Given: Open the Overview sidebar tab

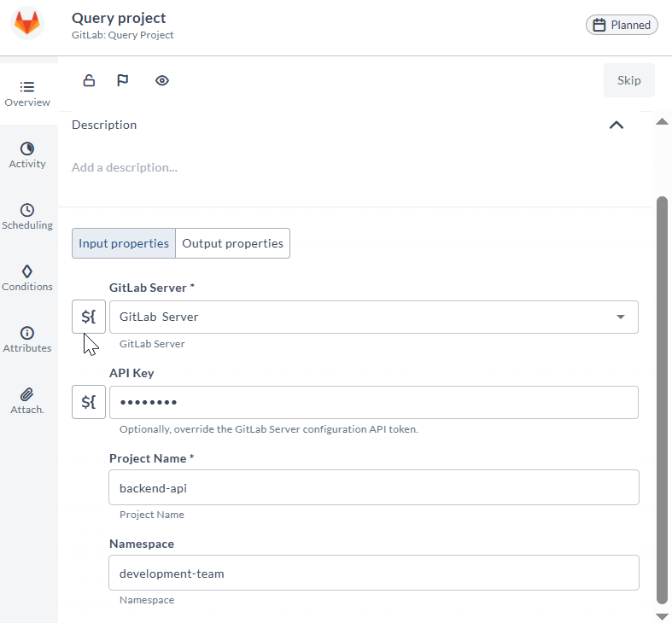Looking at the screenshot, I should tap(27, 94).
